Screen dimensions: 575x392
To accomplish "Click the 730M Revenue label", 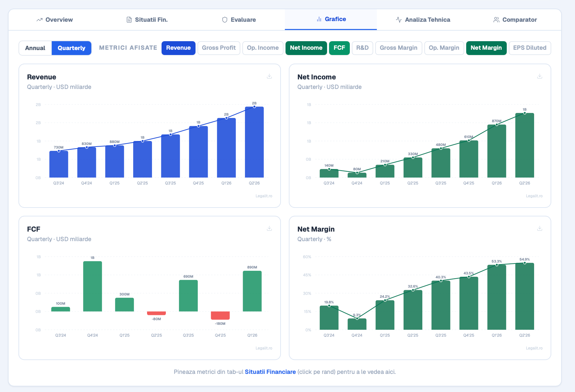I will 59,148.
